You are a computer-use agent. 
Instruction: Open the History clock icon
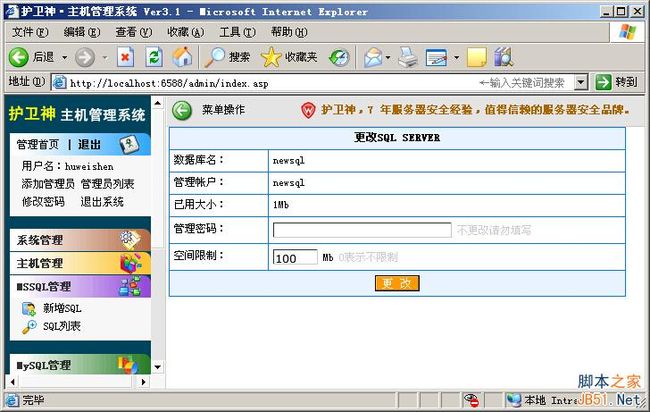[x=340, y=58]
